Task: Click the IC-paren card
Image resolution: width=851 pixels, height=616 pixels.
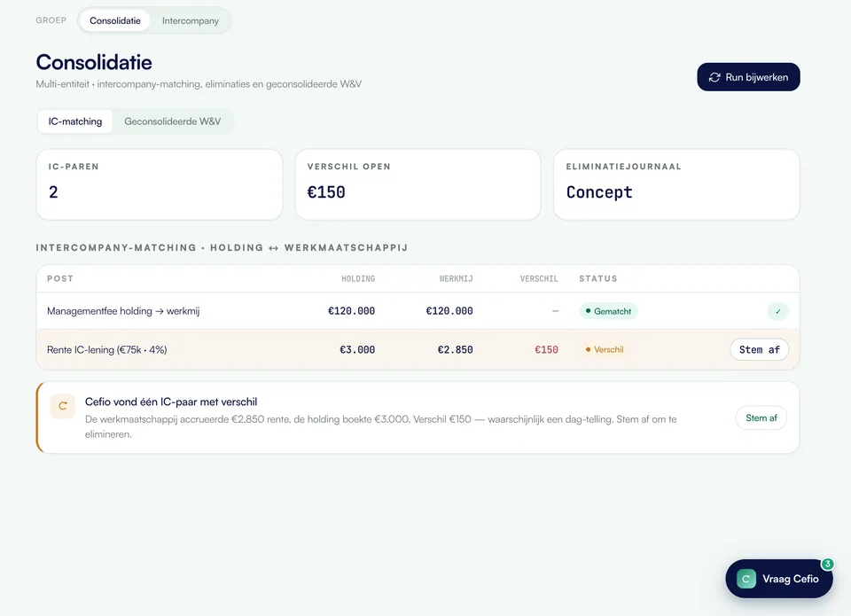Action: 159,184
